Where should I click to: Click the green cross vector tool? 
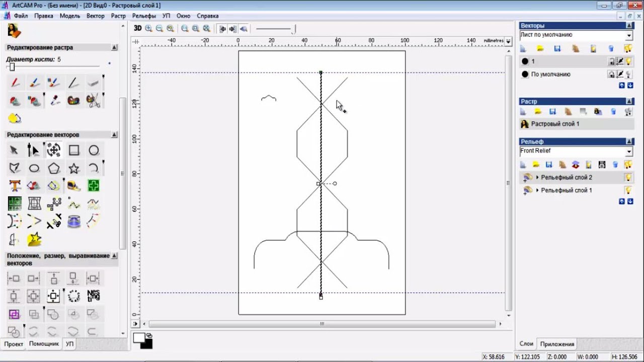click(94, 186)
